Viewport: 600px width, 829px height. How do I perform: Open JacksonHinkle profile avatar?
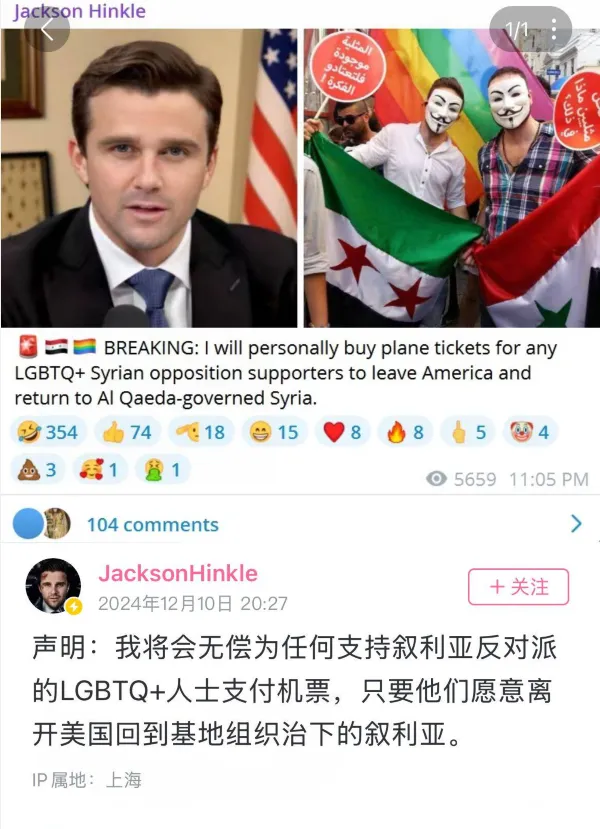(53, 585)
